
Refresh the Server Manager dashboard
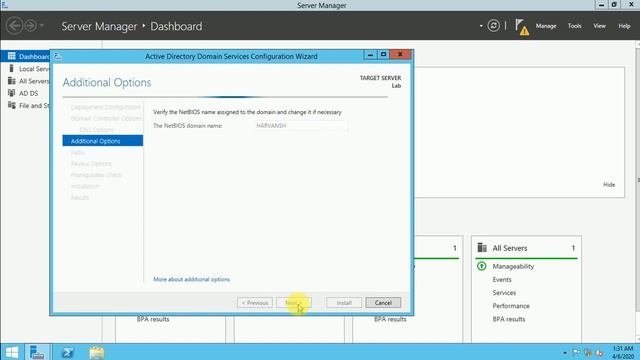(493, 26)
